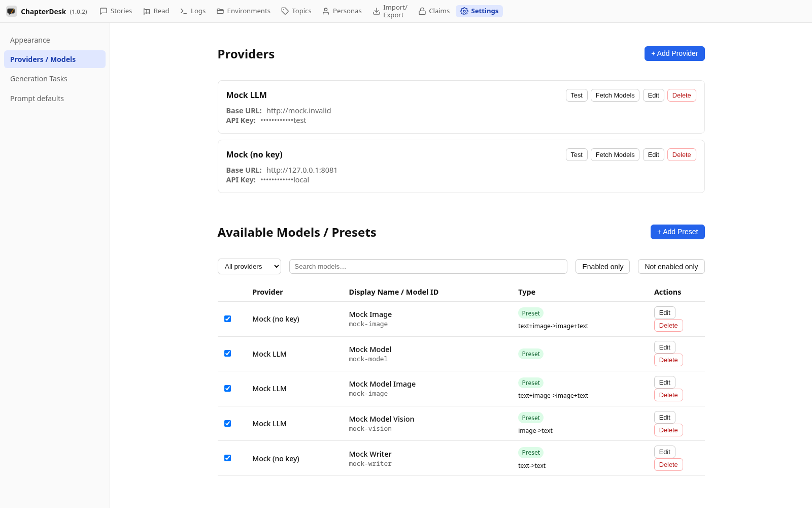Screen dimensions: 812x508
Task: Click the ChapterDesk logo icon
Action: click(x=11, y=11)
